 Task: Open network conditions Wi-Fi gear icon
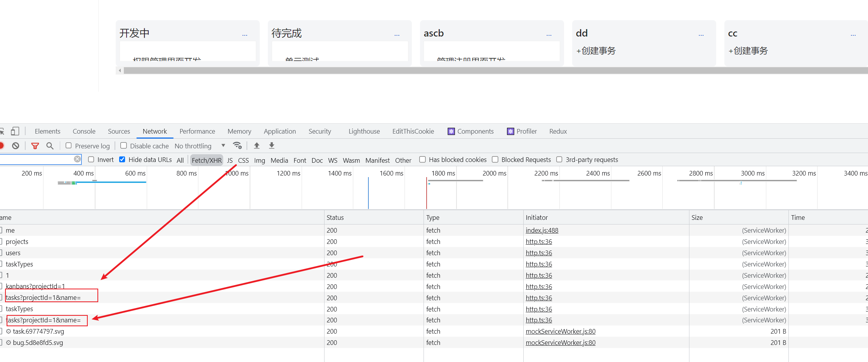click(237, 146)
